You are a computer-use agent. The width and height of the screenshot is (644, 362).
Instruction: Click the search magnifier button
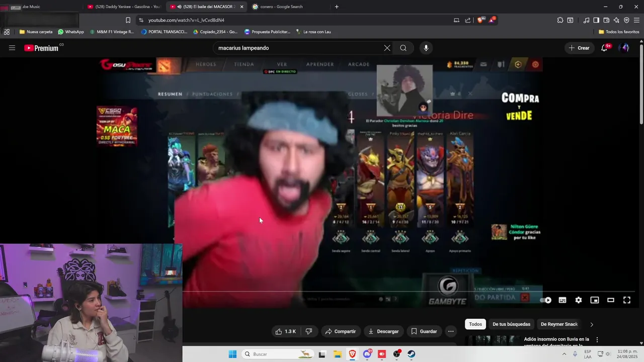pyautogui.click(x=404, y=48)
